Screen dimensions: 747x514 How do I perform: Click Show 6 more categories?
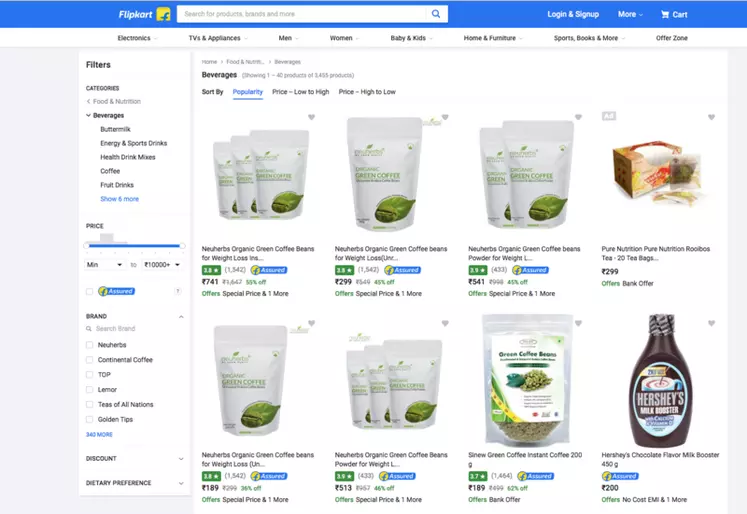pos(120,199)
